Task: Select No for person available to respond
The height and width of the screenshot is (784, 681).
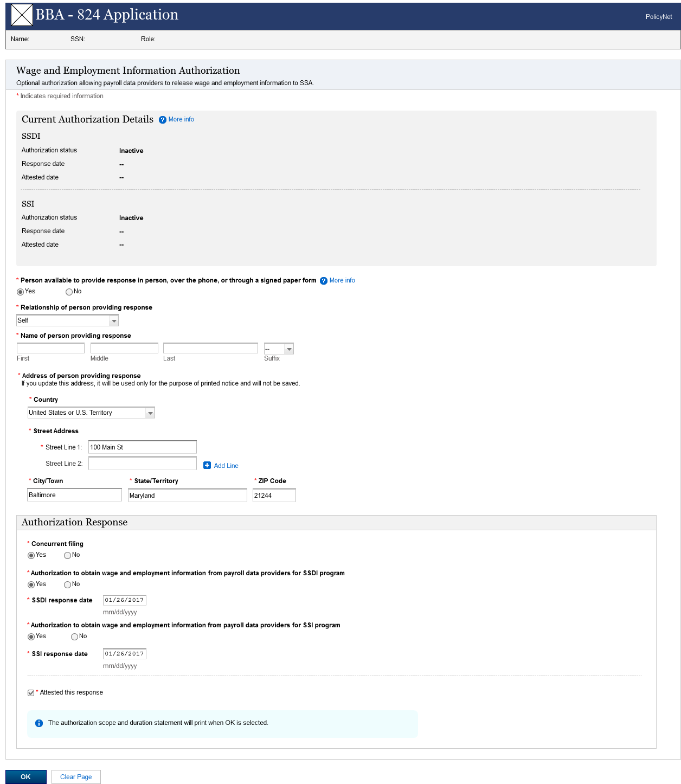Action: coord(69,292)
